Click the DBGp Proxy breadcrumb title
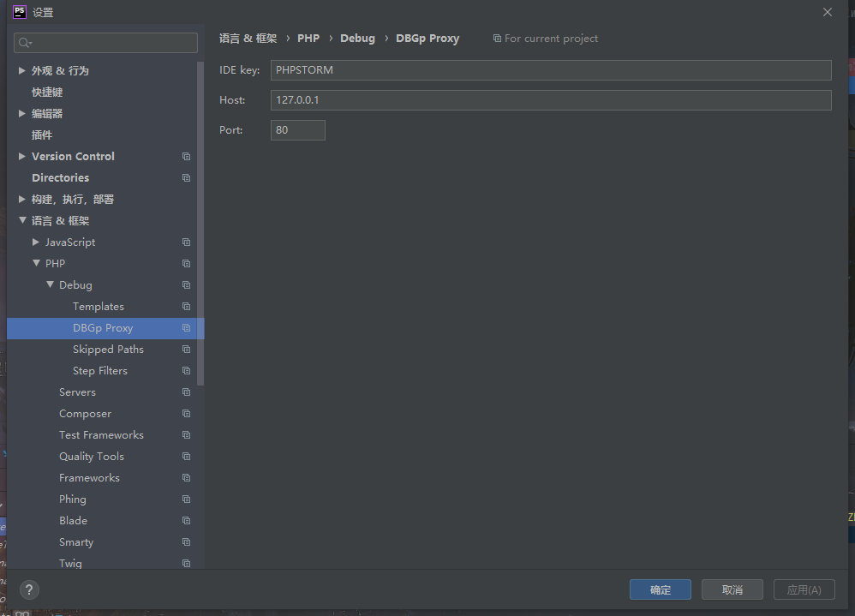Image resolution: width=855 pixels, height=616 pixels. 427,39
